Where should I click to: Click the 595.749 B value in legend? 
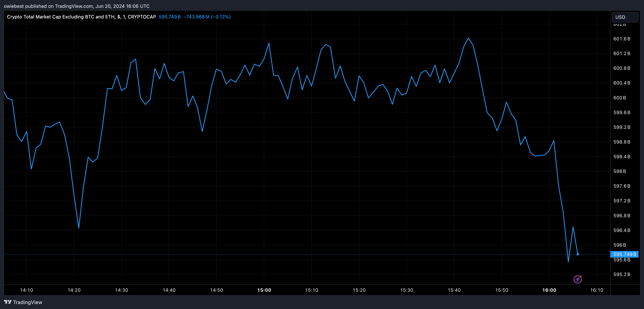coord(170,17)
